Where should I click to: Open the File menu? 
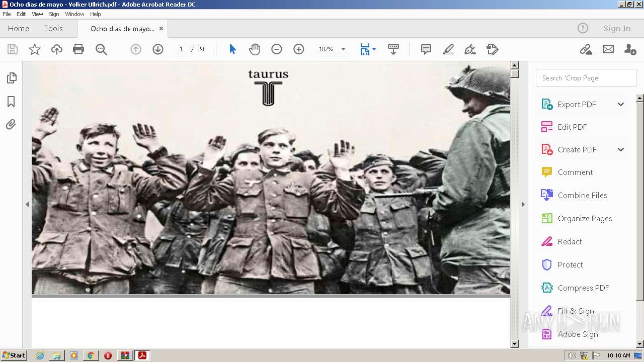pos(7,14)
